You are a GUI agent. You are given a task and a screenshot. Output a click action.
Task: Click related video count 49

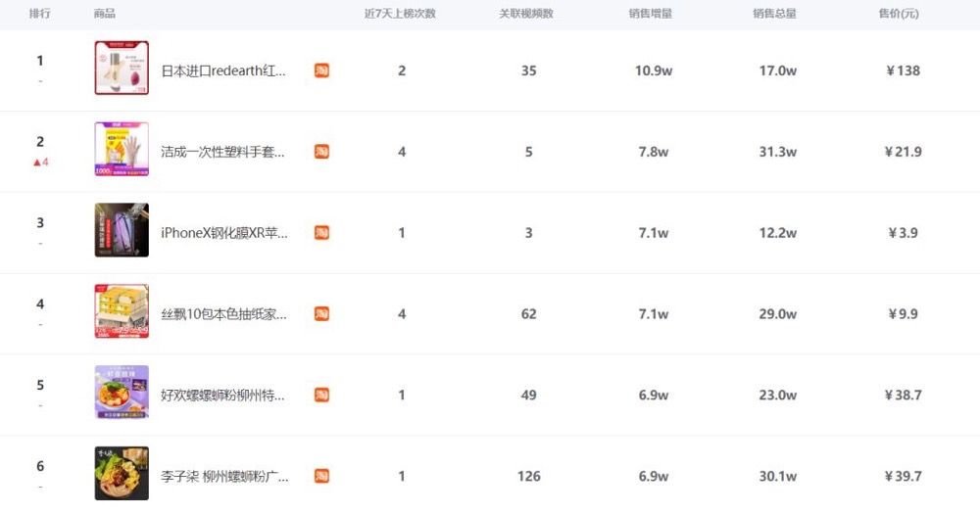click(529, 396)
